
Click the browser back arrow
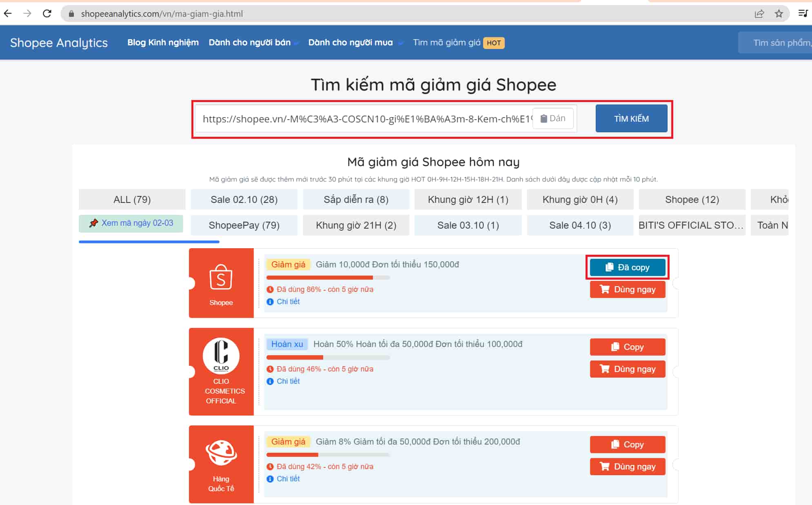click(8, 13)
